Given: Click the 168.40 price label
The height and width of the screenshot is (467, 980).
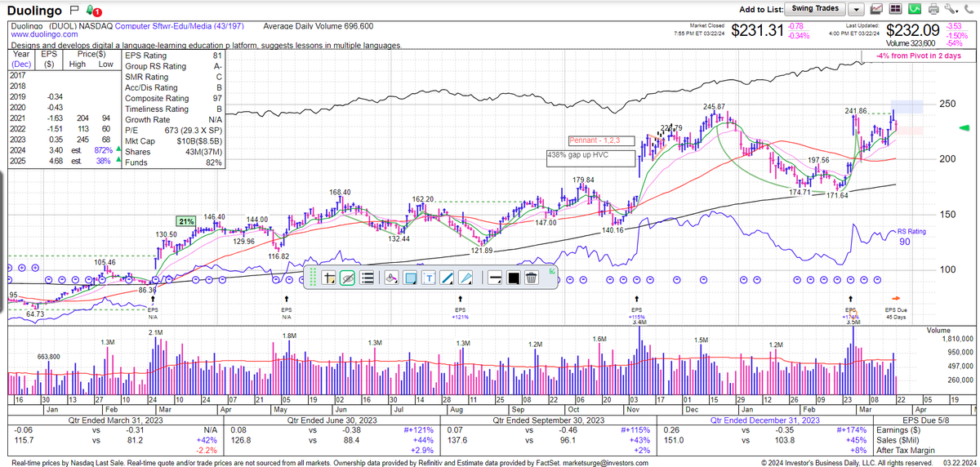Looking at the screenshot, I should [340, 192].
